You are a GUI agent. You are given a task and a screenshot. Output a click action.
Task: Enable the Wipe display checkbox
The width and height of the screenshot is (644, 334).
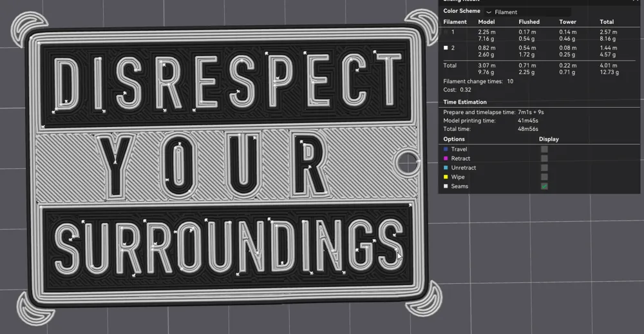coord(544,177)
